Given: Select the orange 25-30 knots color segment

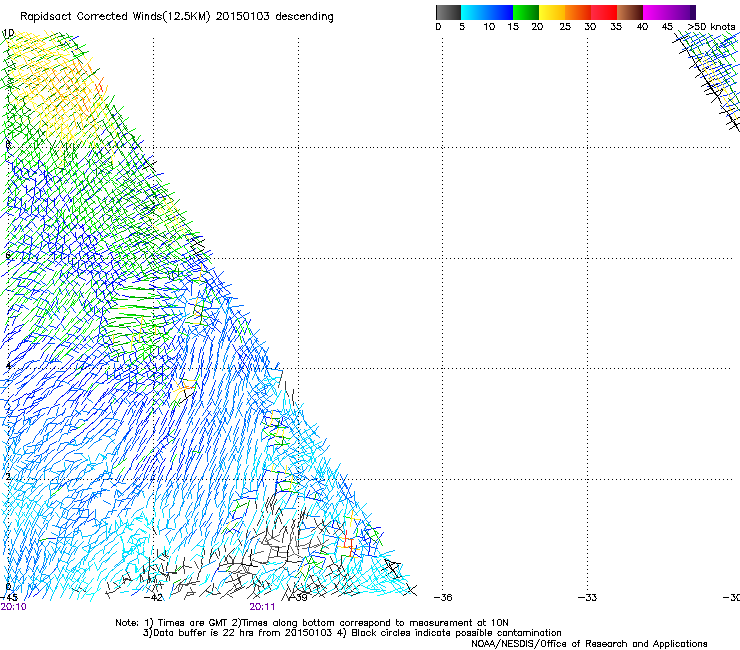Looking at the screenshot, I should click(577, 12).
